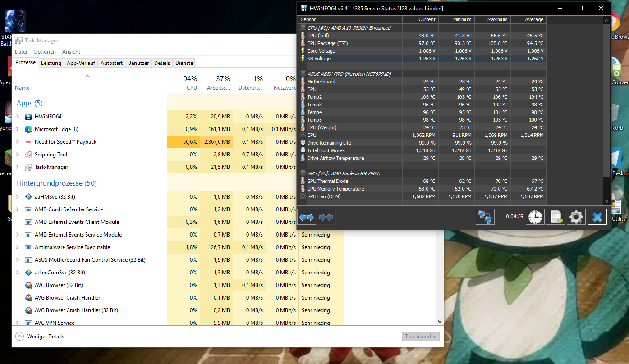
Task: Click the lightning icon beside NB Voltage
Action: pos(303,59)
